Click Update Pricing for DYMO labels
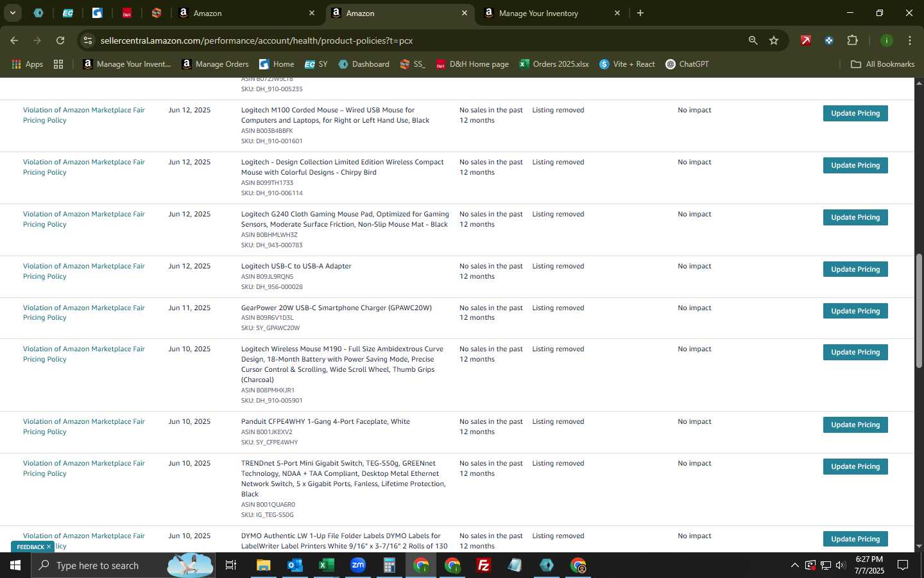 coord(855,539)
